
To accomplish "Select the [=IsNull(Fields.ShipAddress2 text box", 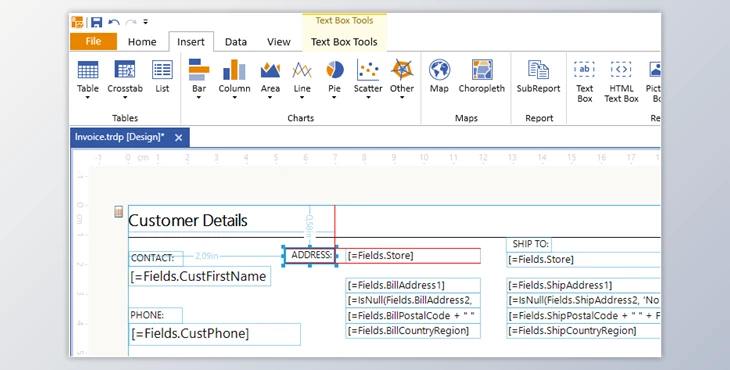I will [x=583, y=301].
